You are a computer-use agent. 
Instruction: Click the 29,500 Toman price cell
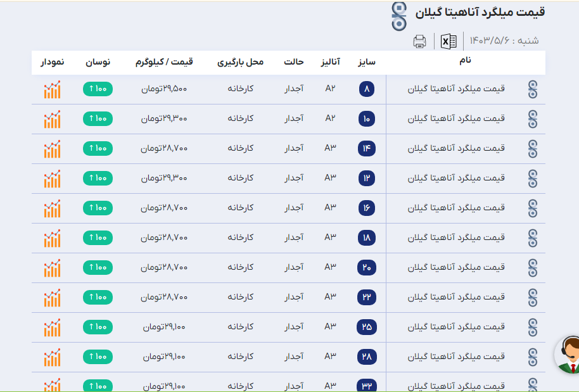click(x=164, y=89)
